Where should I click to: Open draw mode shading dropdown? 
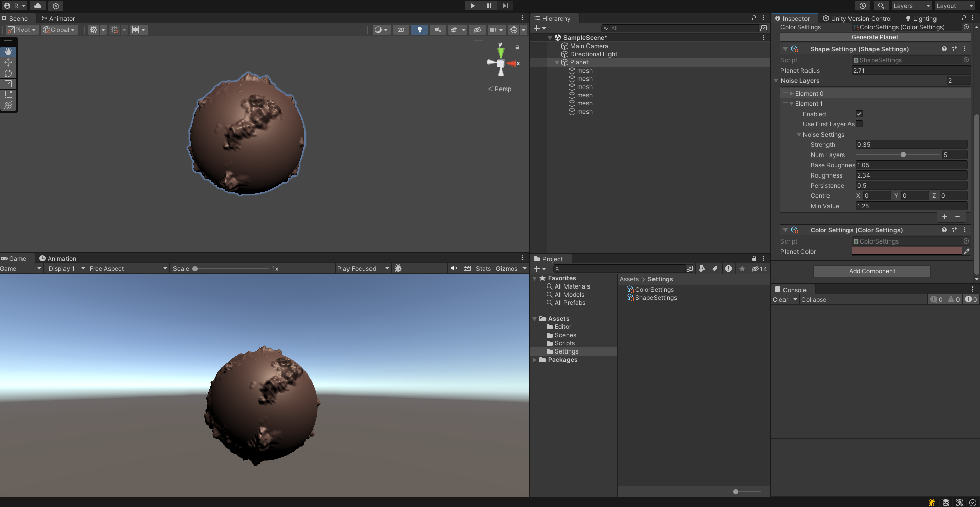[x=381, y=30]
